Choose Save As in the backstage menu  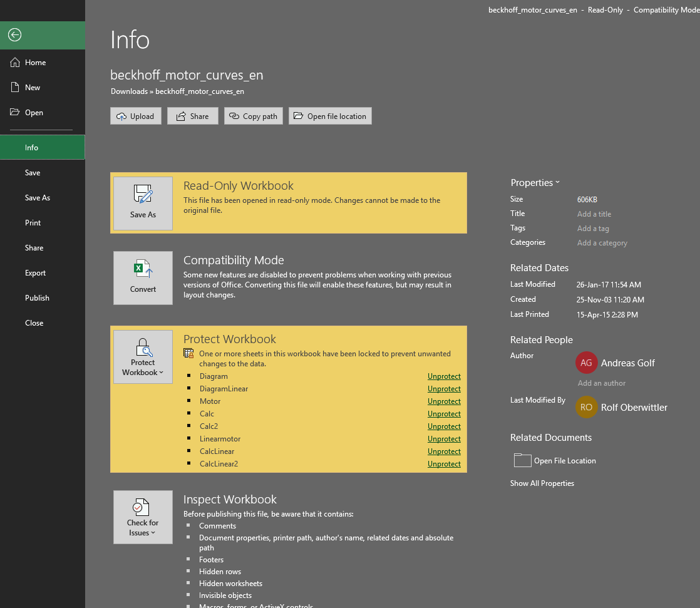(x=43, y=197)
